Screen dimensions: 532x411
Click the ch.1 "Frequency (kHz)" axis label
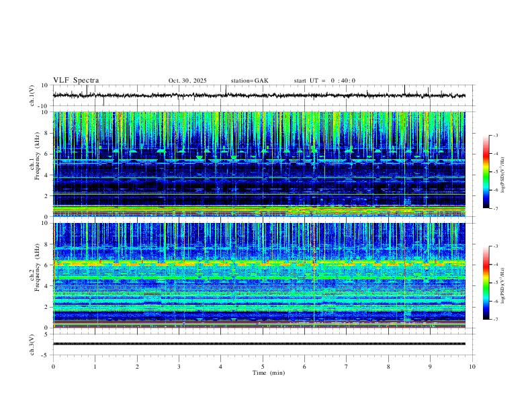click(x=37, y=156)
